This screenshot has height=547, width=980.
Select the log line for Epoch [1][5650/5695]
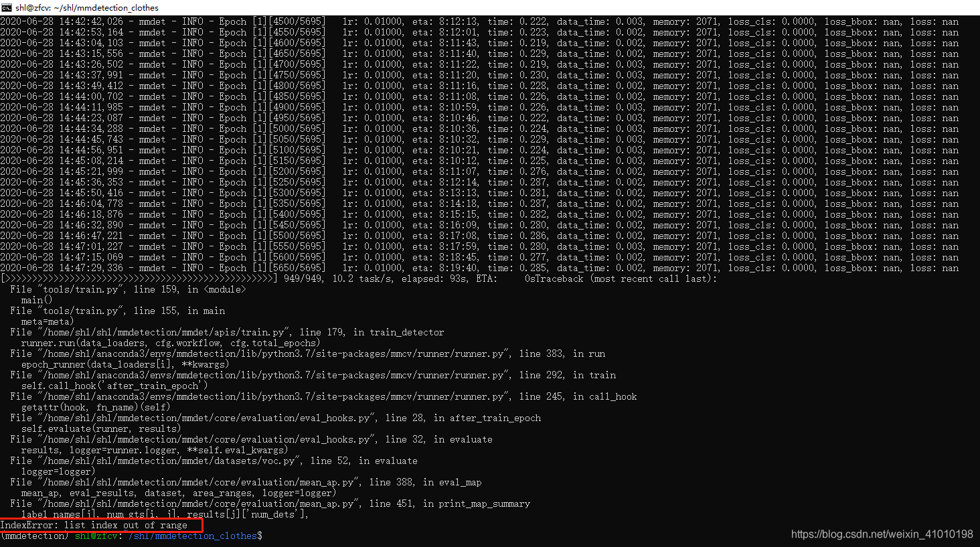pos(479,268)
